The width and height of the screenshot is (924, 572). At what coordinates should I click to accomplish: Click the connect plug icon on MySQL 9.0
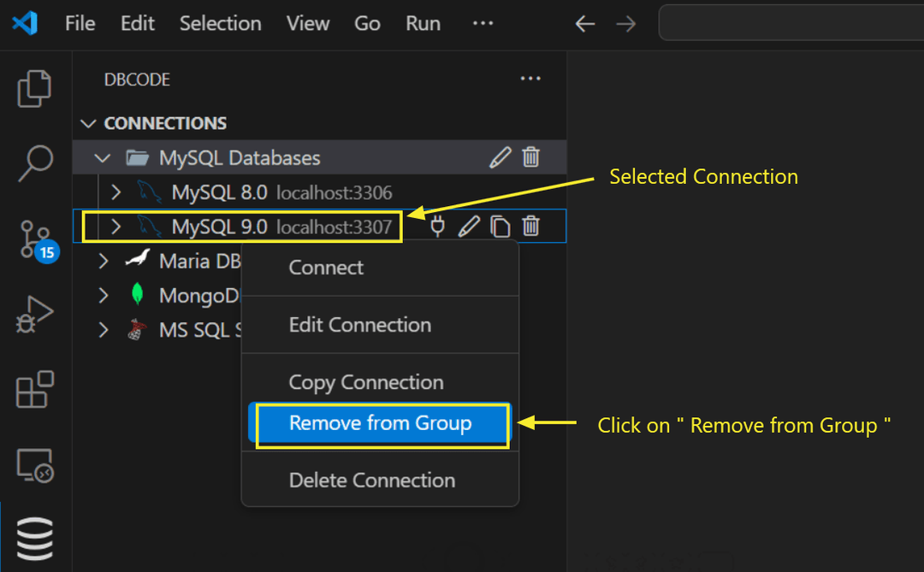coord(437,226)
